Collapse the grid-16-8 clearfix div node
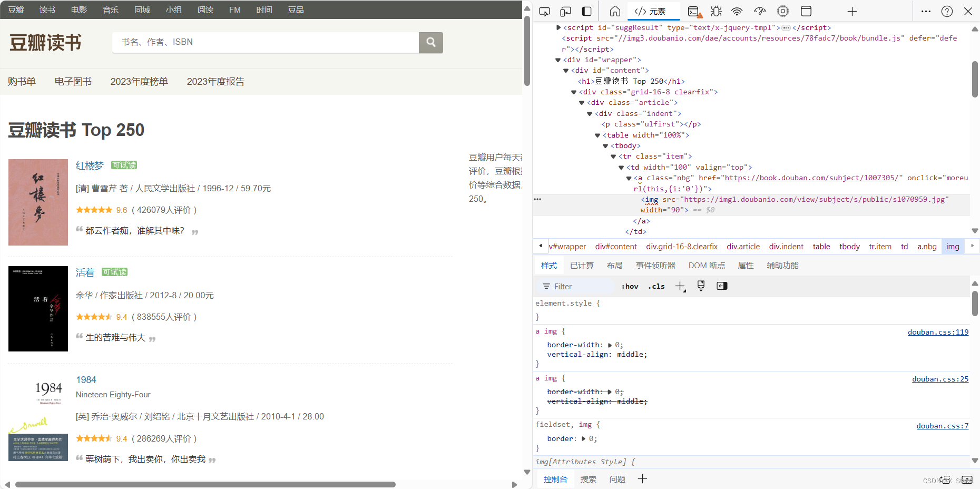This screenshot has width=980, height=489. (x=574, y=92)
